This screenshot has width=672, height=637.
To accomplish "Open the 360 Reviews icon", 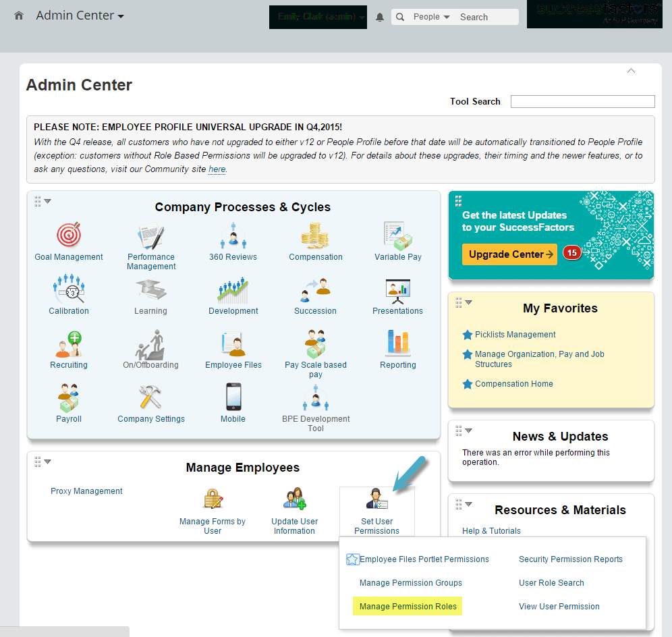I will tap(233, 236).
